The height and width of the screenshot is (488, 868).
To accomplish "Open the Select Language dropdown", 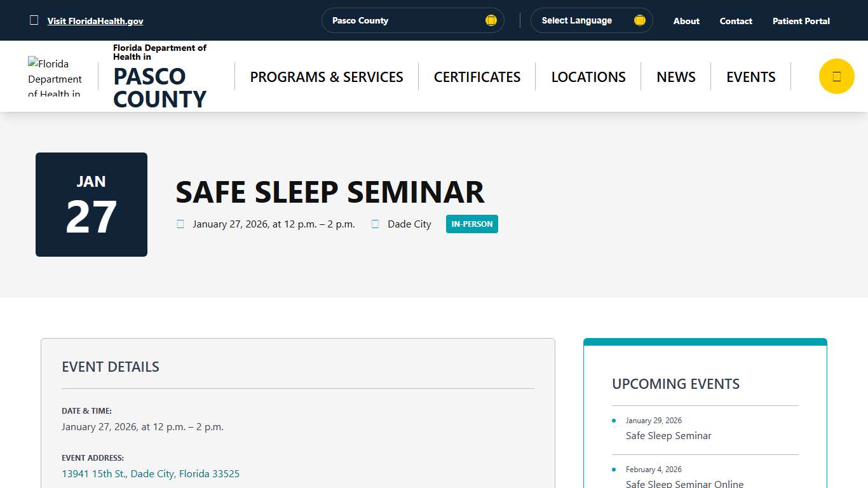I will tap(591, 20).
